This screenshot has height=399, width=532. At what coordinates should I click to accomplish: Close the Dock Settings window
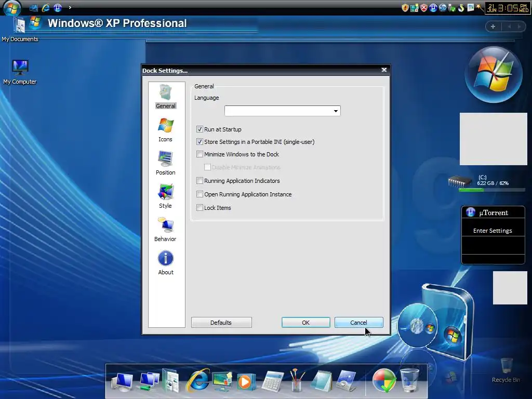point(384,70)
